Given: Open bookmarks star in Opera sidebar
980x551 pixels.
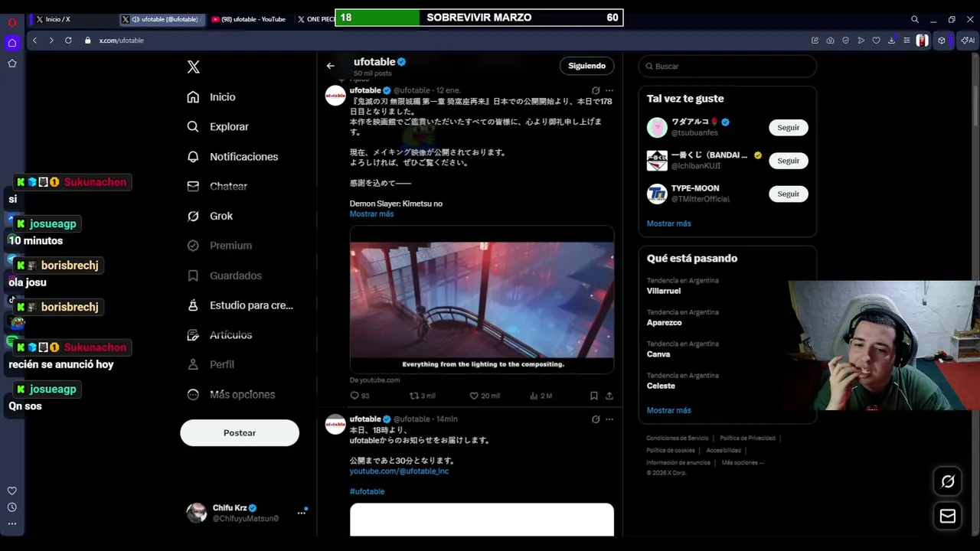Looking at the screenshot, I should pos(12,64).
